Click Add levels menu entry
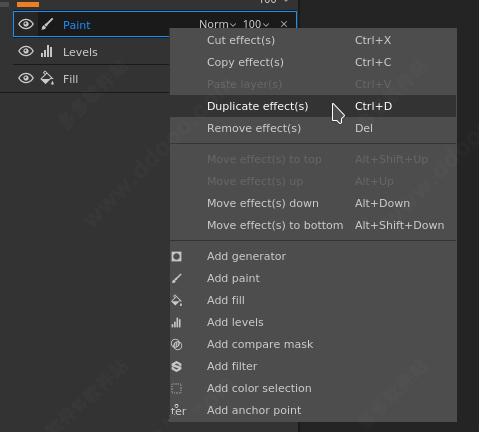This screenshot has width=479, height=432. [x=313, y=322]
